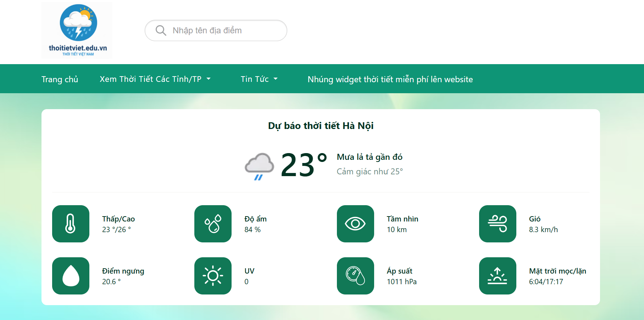Image resolution: width=644 pixels, height=320 pixels.
Task: Click the wind Gió icon
Action: click(x=498, y=224)
